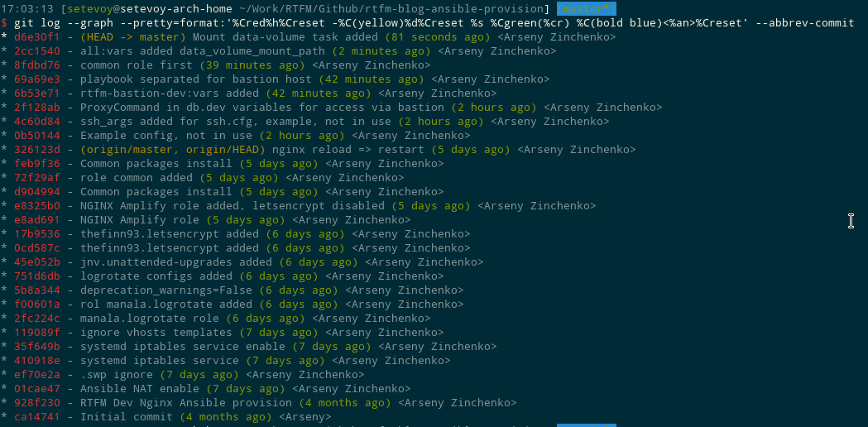868x427 pixels.
Task: Click commit hash 2cc1540
Action: click(37, 51)
